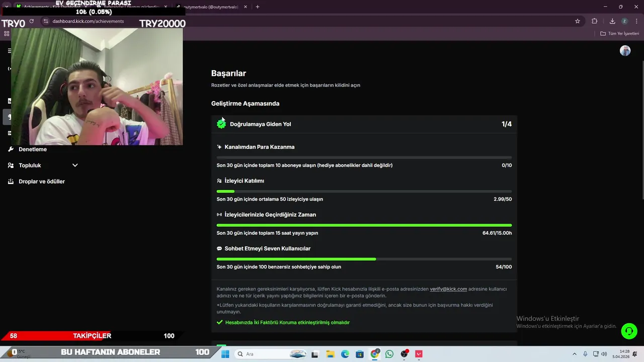This screenshot has width=644, height=362.
Task: Open the Tüm Yer İşaretleri bookmarks folder
Action: [620, 34]
